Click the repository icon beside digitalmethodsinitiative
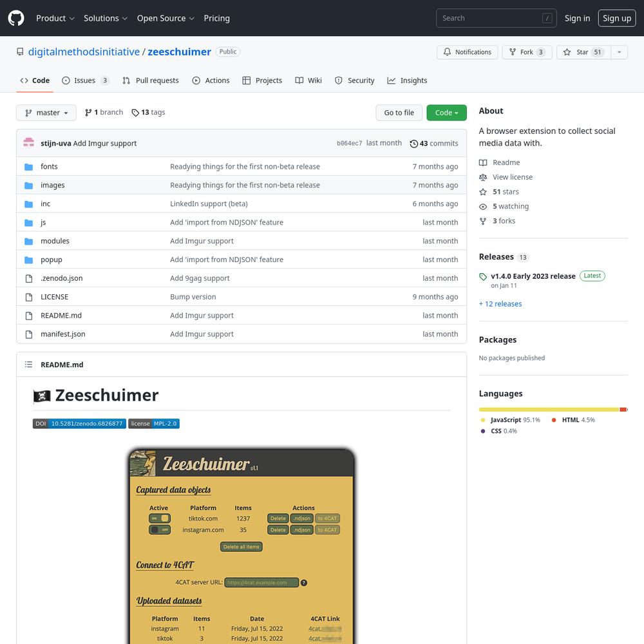Image resolution: width=644 pixels, height=644 pixels. pyautogui.click(x=20, y=52)
